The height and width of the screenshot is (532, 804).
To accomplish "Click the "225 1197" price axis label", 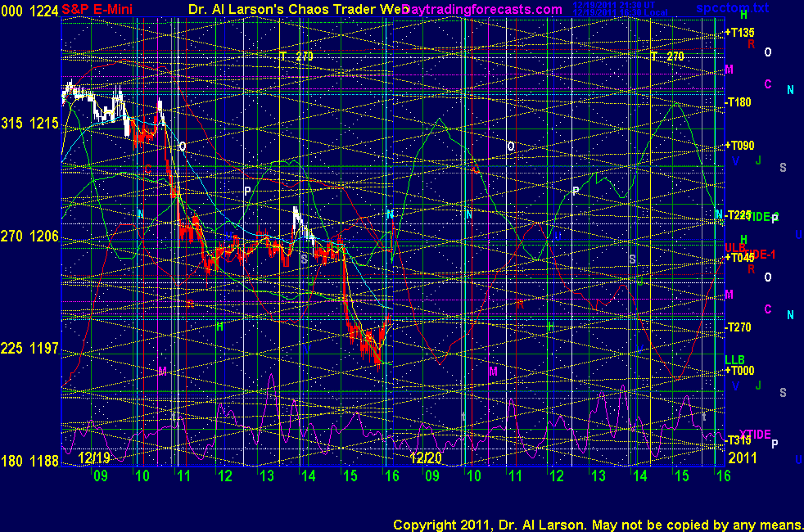I will (x=29, y=349).
